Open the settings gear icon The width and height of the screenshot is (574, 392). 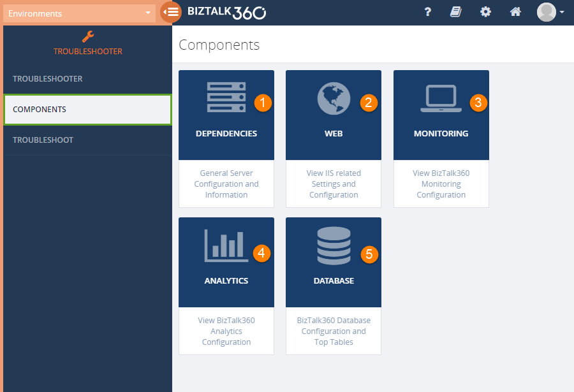click(485, 12)
